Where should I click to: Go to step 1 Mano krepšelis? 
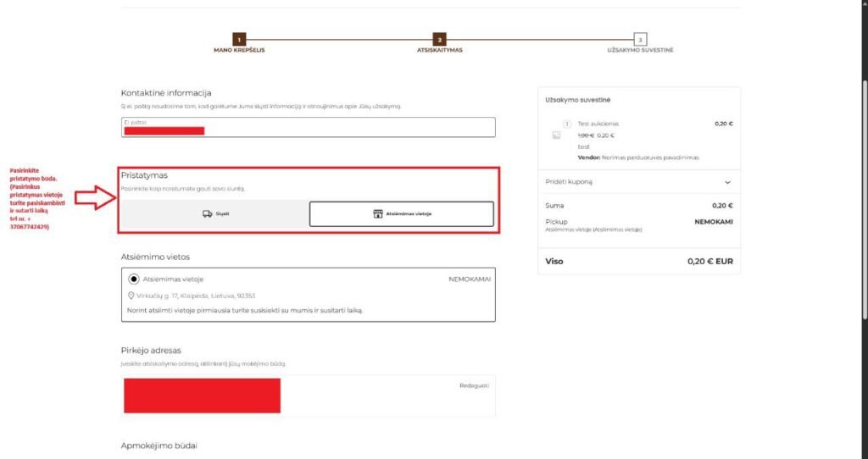click(x=239, y=40)
